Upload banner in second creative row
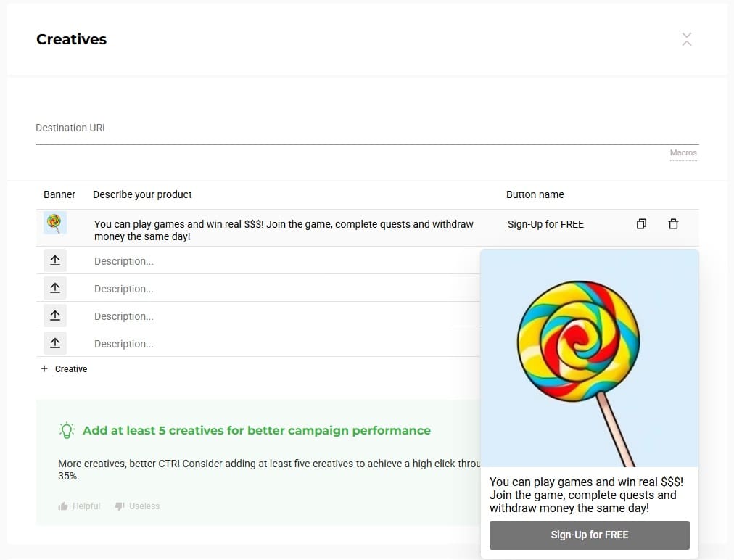Image resolution: width=734 pixels, height=560 pixels. (x=55, y=260)
